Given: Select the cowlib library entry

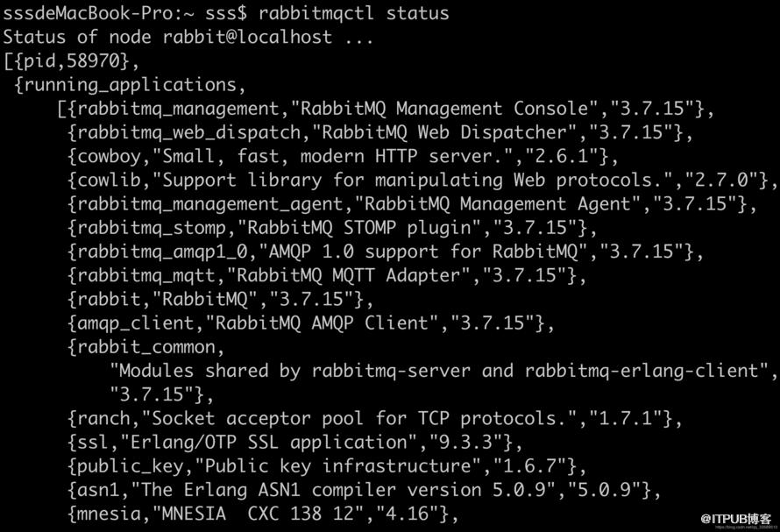Looking at the screenshot, I should click(422, 181).
